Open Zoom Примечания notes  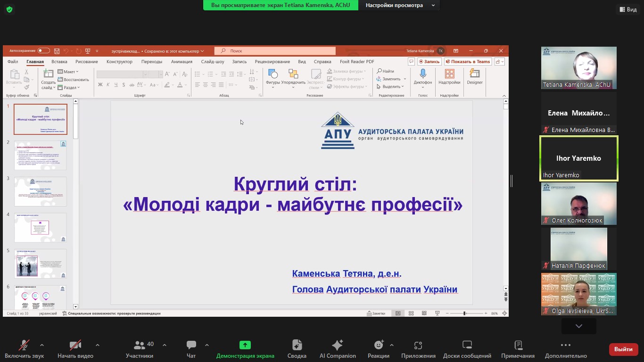(x=518, y=349)
